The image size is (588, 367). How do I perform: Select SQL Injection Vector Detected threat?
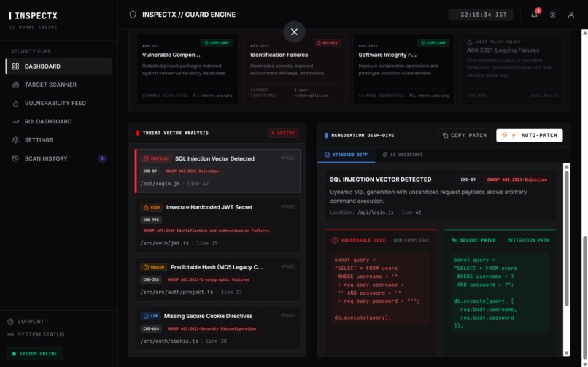217,171
